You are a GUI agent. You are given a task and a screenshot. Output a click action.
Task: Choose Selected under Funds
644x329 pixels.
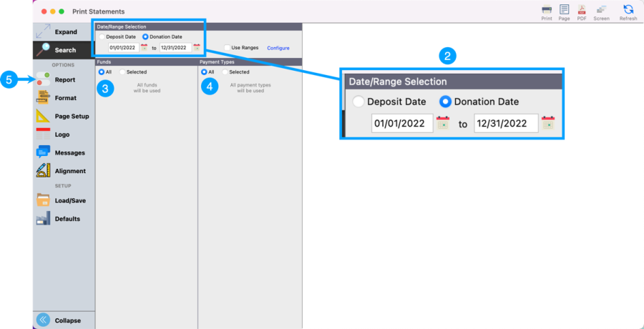point(122,72)
